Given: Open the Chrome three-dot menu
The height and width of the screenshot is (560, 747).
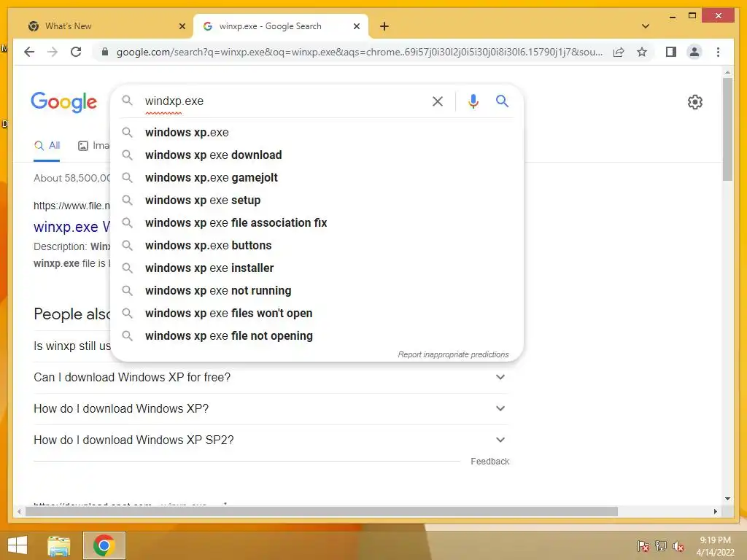Looking at the screenshot, I should pos(718,52).
